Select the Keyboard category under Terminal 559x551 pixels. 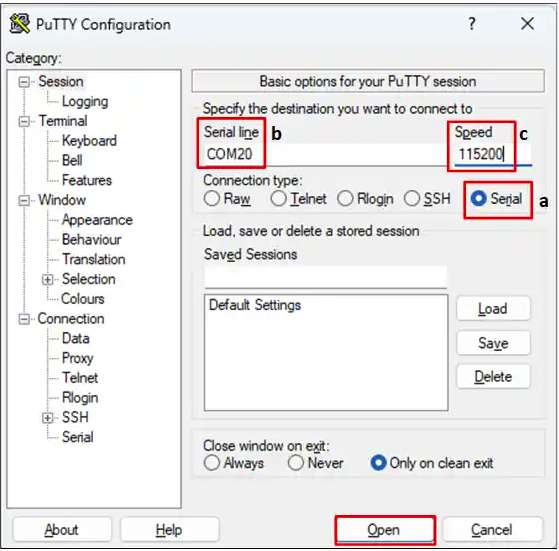[x=89, y=141]
